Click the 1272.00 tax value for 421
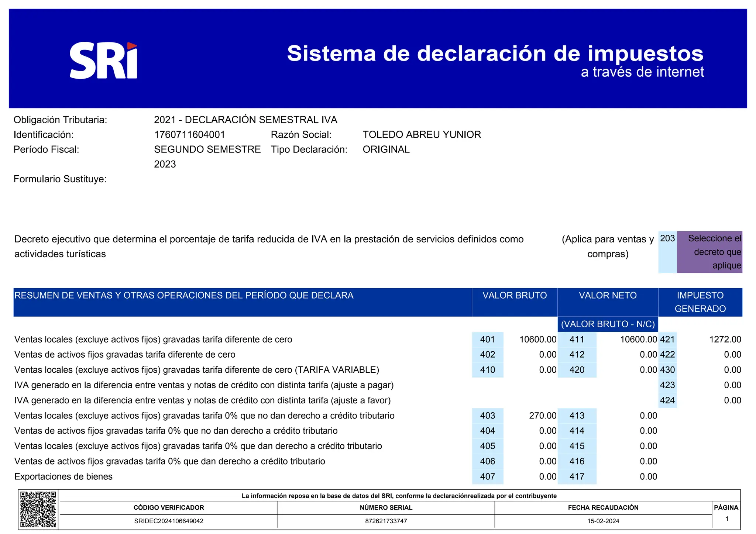 pos(725,340)
